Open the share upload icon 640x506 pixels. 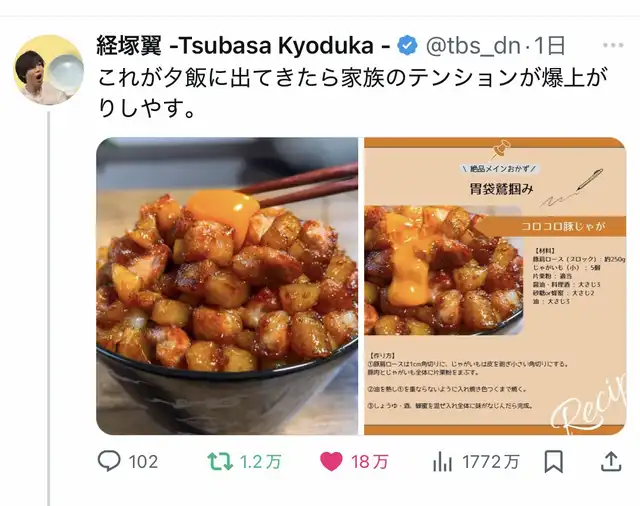[x=611, y=461]
